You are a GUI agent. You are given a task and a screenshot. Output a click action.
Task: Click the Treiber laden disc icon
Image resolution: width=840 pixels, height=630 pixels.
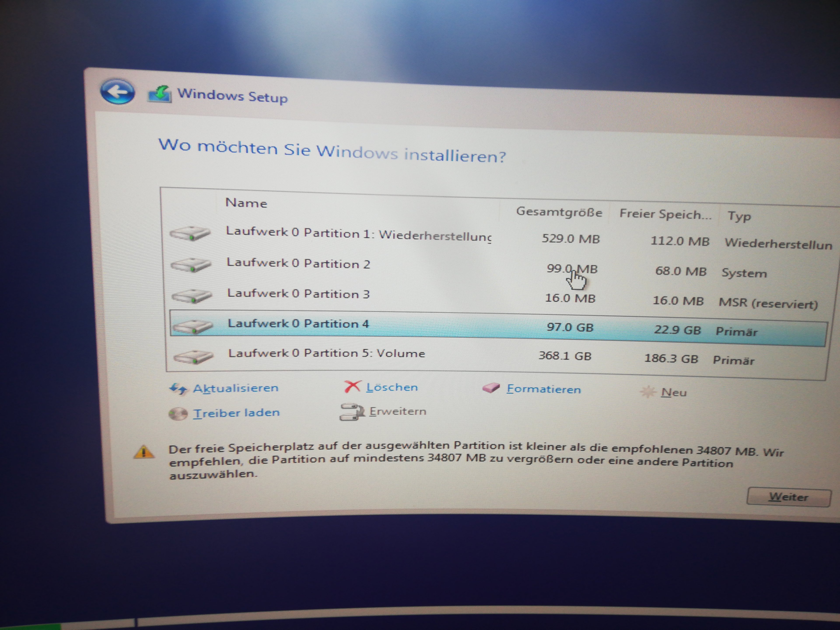pos(178,413)
